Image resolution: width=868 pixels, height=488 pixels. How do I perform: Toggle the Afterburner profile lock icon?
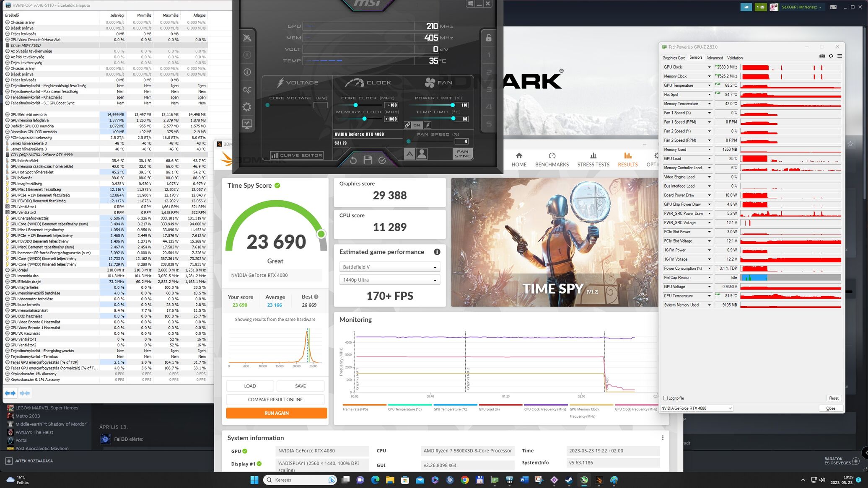[x=489, y=38]
